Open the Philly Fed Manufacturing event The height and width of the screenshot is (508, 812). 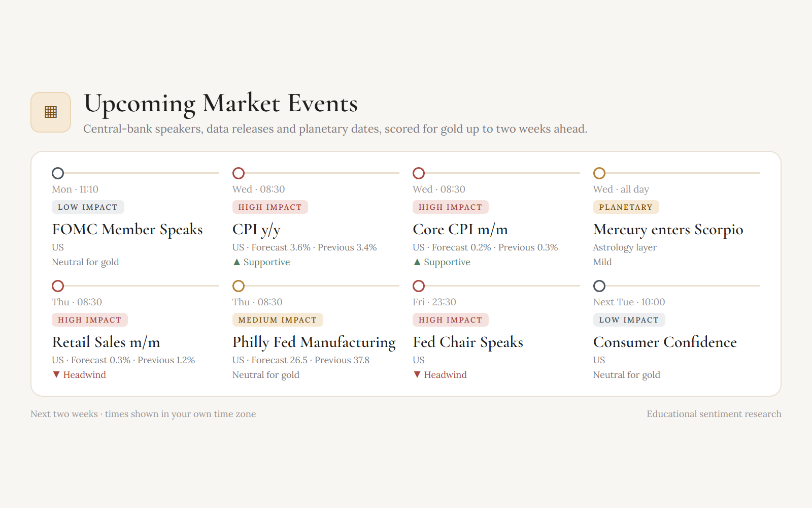314,342
